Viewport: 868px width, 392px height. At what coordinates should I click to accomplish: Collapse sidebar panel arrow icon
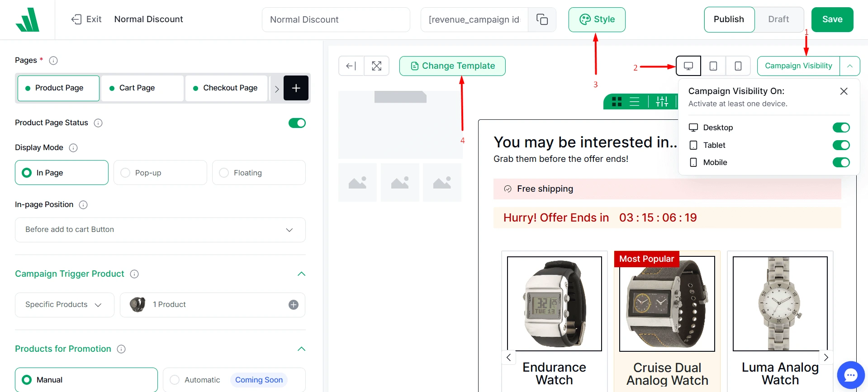(351, 66)
